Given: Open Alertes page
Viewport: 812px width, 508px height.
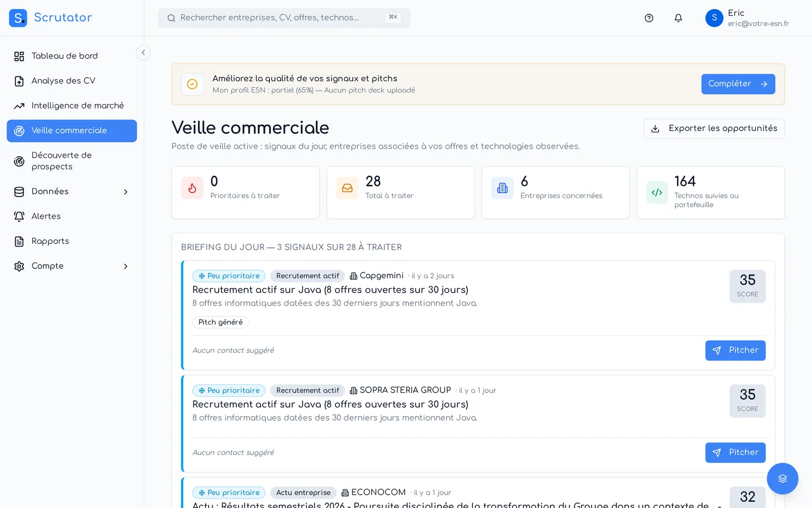Looking at the screenshot, I should point(72,216).
